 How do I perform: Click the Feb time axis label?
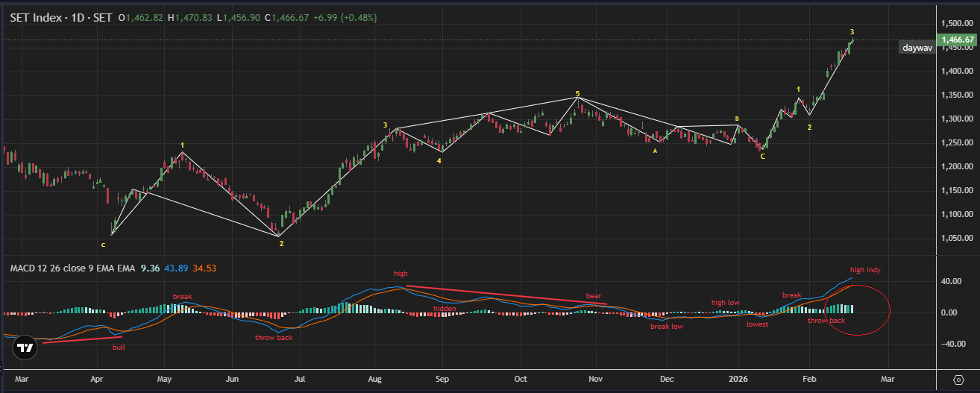(x=810, y=380)
